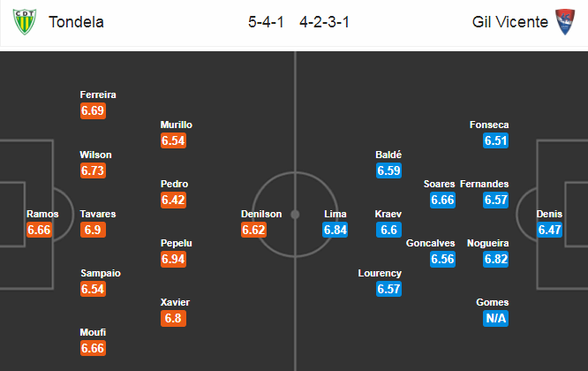Select Moufi's 6.66 rating badge
The width and height of the screenshot is (588, 371).
93,348
